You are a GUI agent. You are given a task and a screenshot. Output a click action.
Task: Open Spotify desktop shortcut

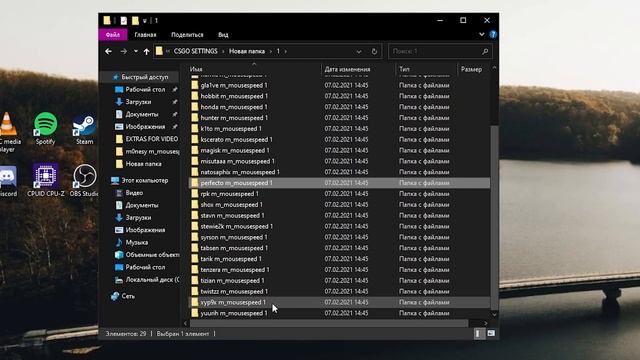click(45, 129)
